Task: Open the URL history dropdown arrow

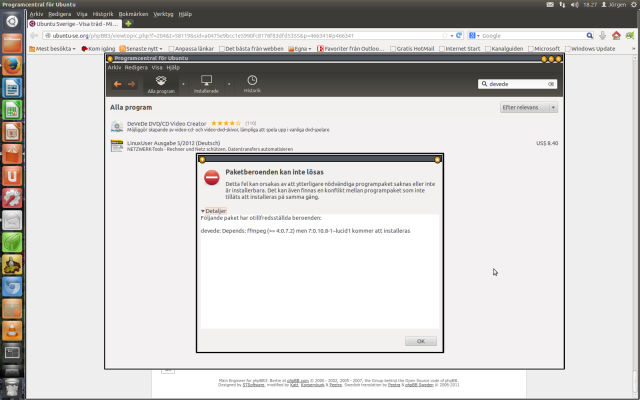Action: [452, 36]
